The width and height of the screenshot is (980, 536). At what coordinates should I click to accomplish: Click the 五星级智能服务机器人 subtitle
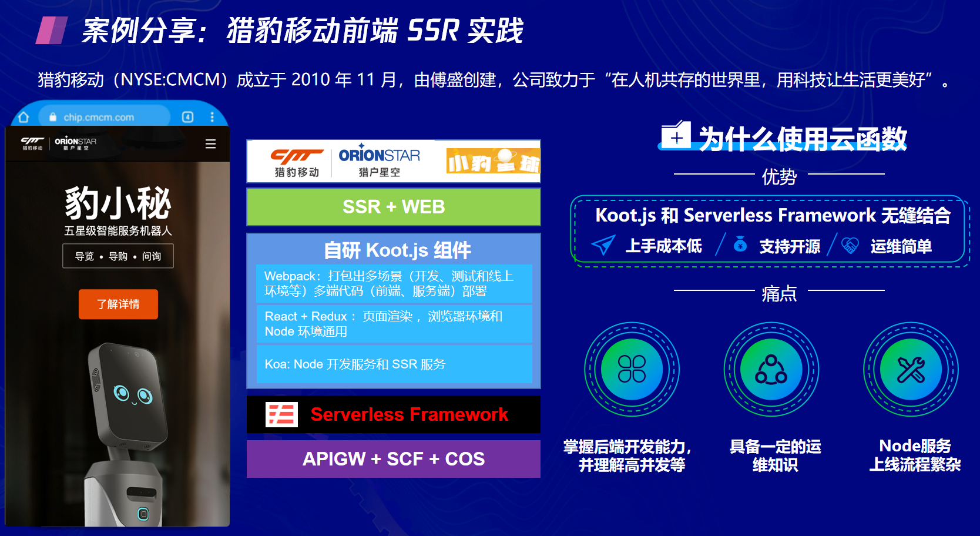click(118, 231)
